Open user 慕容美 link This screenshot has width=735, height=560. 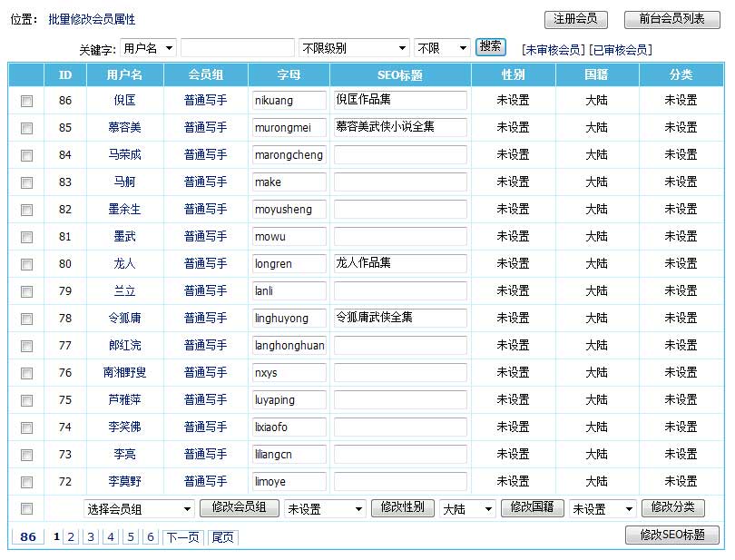124,128
